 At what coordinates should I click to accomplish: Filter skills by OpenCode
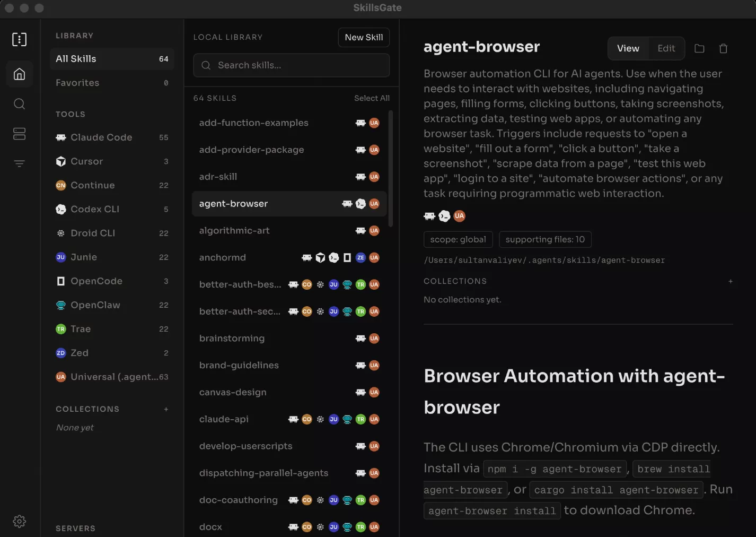tap(112, 281)
